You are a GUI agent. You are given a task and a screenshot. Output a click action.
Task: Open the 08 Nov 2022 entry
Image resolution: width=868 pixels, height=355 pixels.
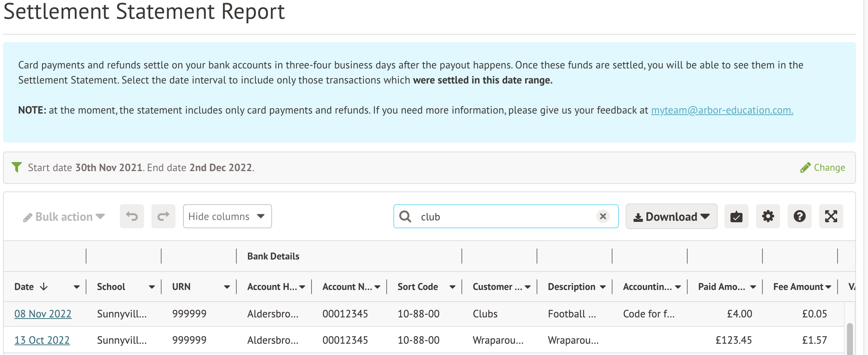43,314
